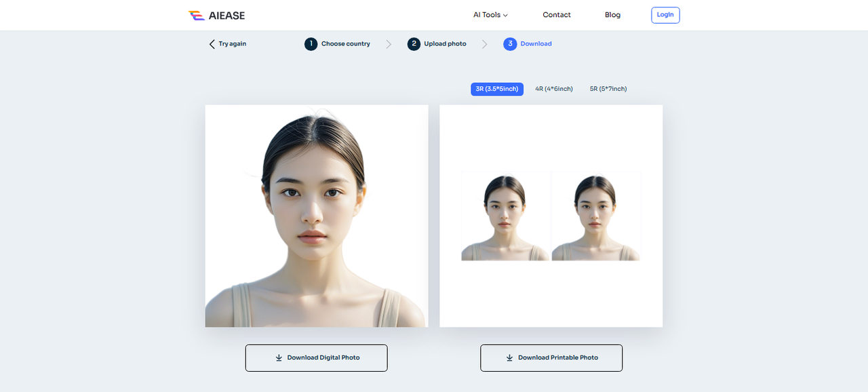
Task: Select step 2 number circle
Action: (x=414, y=44)
